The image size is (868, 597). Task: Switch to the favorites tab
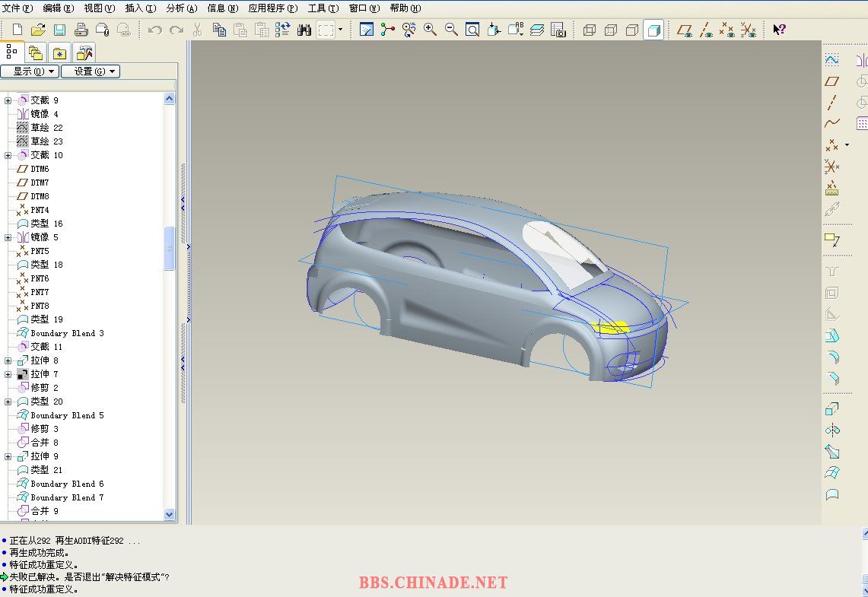click(59, 52)
